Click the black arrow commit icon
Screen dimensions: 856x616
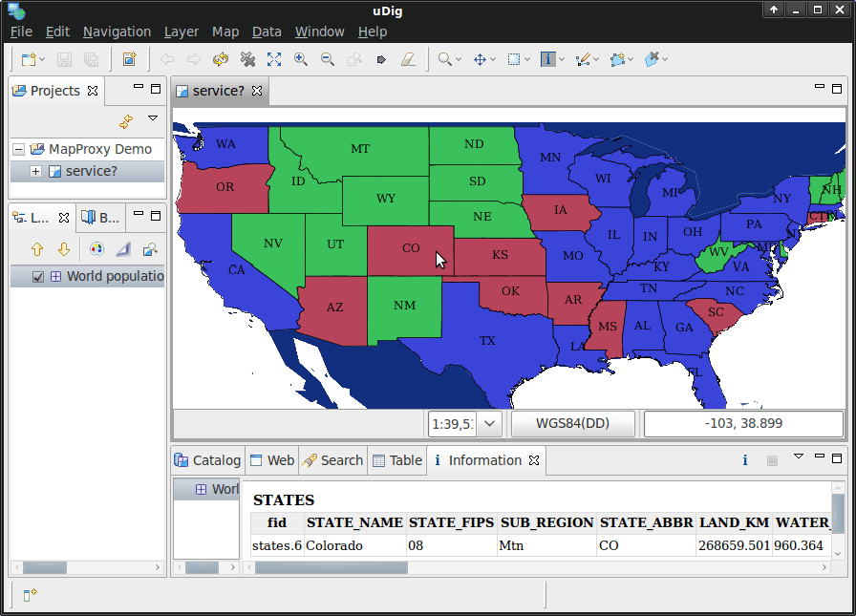pyautogui.click(x=381, y=59)
